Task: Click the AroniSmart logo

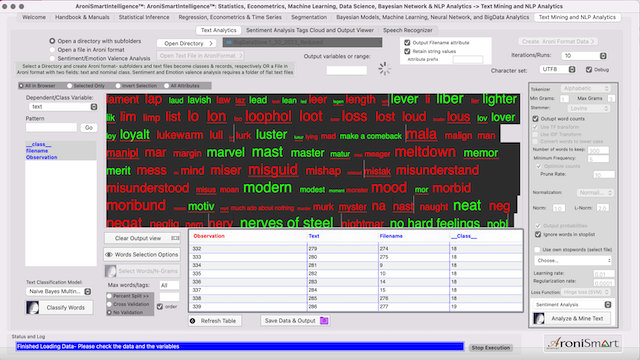Action: 583,343
